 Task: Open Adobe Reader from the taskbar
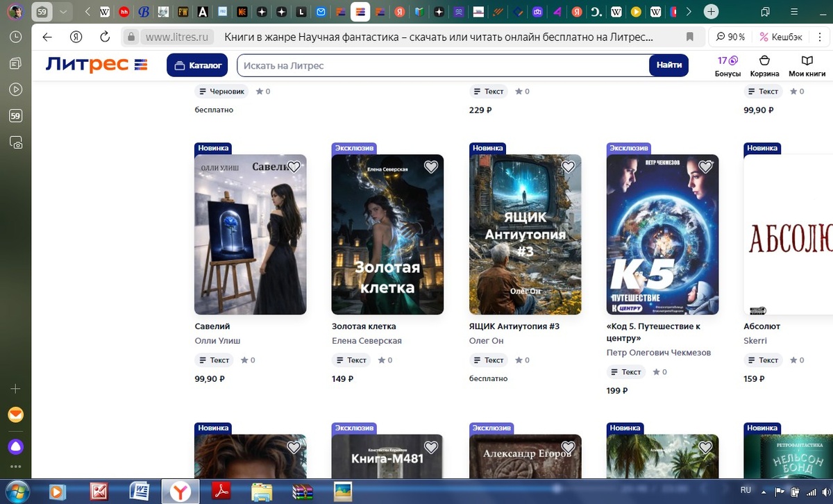[221, 492]
